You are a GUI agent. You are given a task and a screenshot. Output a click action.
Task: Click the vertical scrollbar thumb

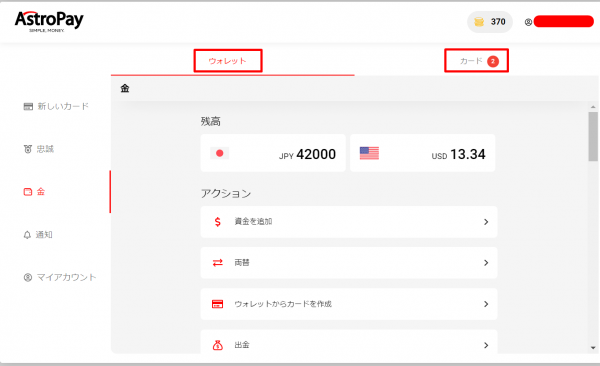click(x=593, y=136)
